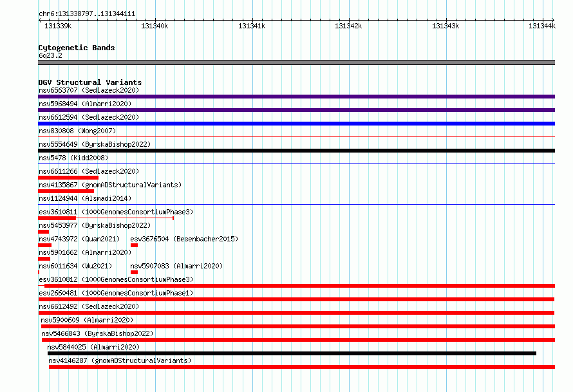This screenshot has width=573, height=392.
Task: Open nsv5907083 (Almarri2020) label
Action: point(176,266)
